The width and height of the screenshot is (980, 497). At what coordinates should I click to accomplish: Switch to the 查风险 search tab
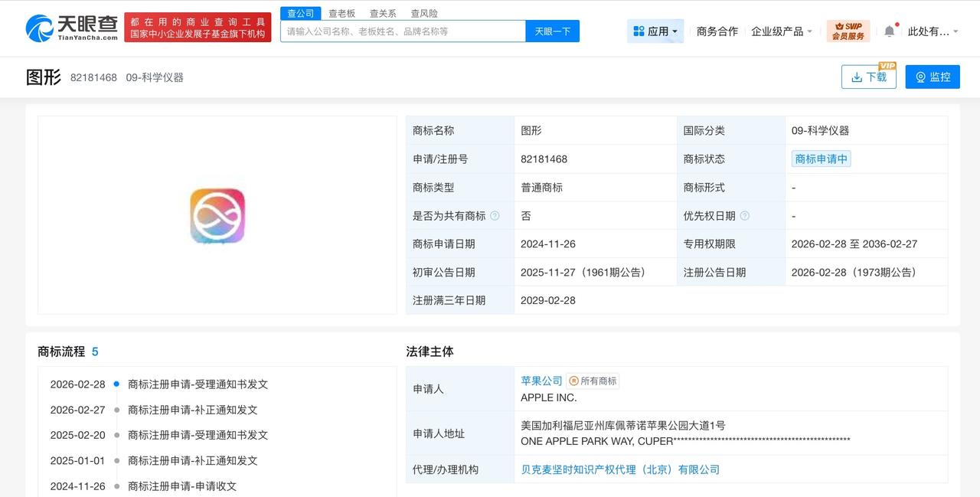[x=423, y=13]
